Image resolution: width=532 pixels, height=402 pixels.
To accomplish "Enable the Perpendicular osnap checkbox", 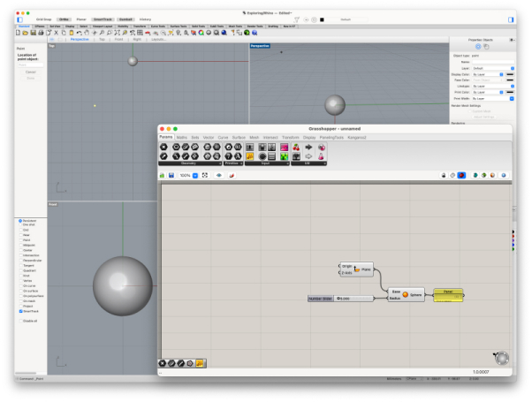I will point(20,261).
